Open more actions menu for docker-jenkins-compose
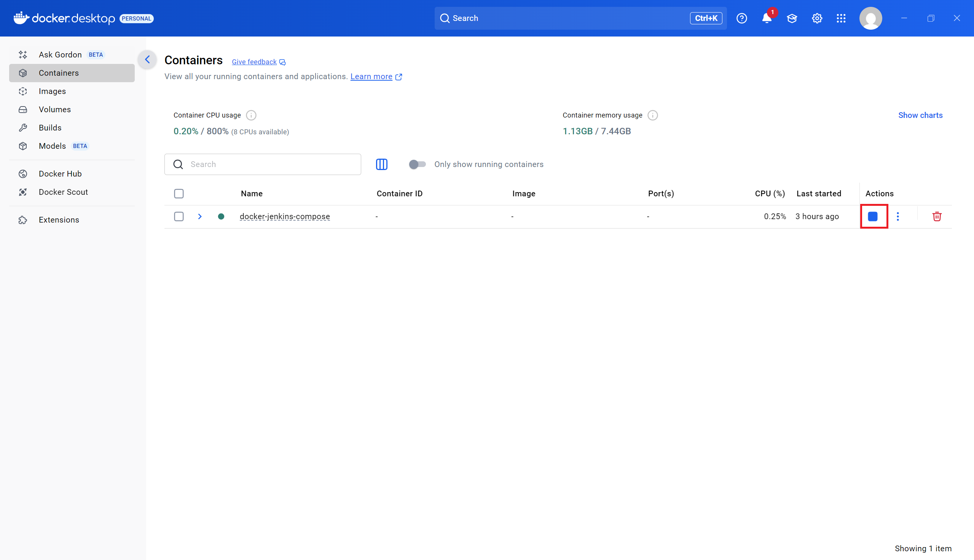 coord(898,216)
